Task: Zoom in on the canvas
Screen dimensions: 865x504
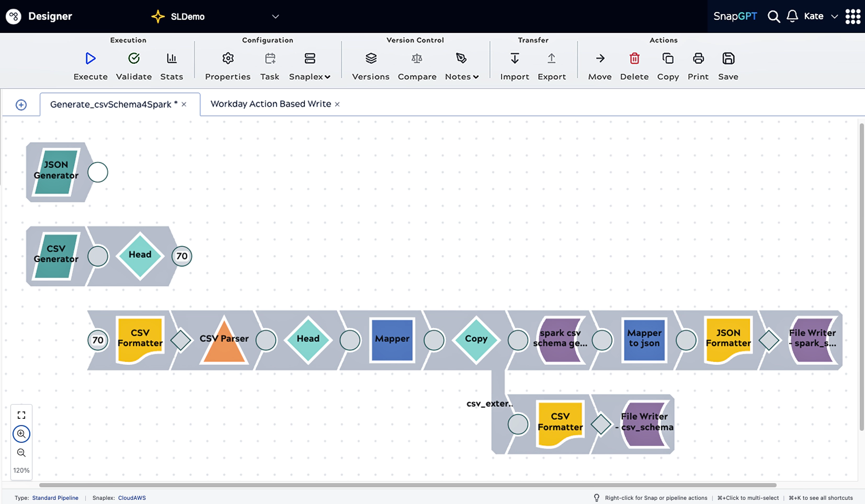Action: pos(21,434)
